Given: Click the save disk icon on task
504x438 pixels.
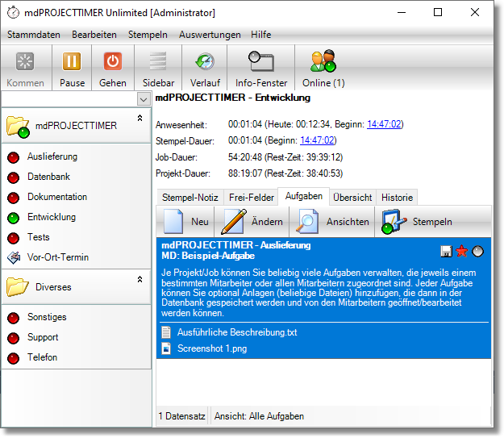Looking at the screenshot, I should coord(446,251).
